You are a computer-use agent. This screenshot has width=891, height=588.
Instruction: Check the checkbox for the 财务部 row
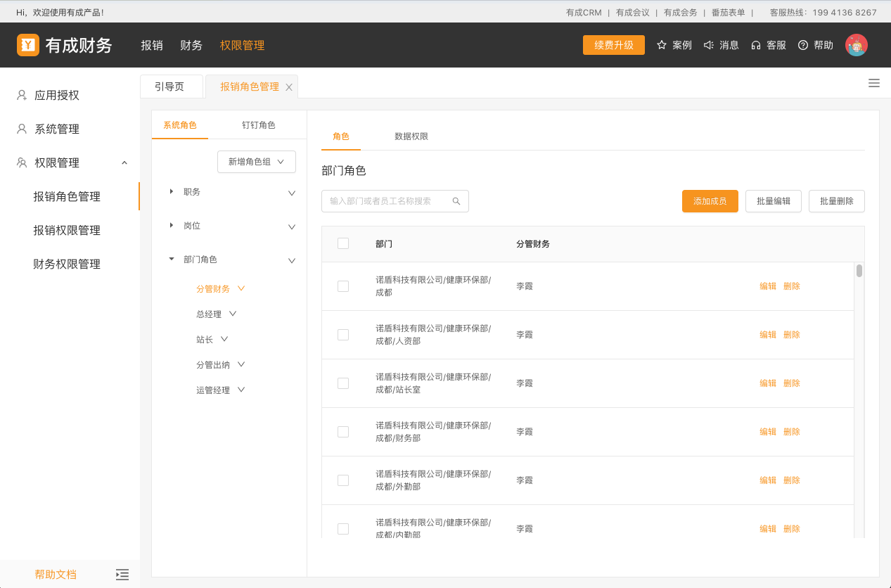[343, 431]
